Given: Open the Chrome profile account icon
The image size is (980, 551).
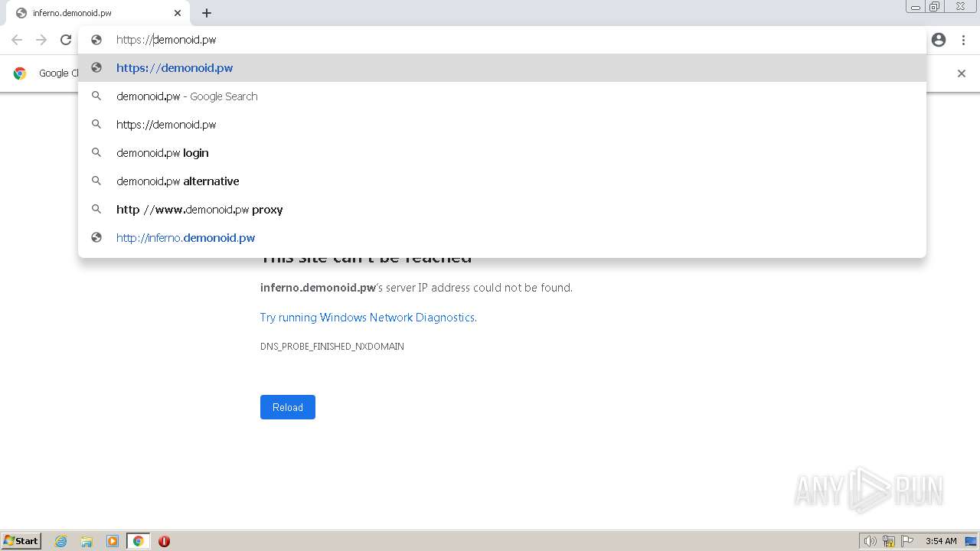Looking at the screenshot, I should (x=939, y=40).
